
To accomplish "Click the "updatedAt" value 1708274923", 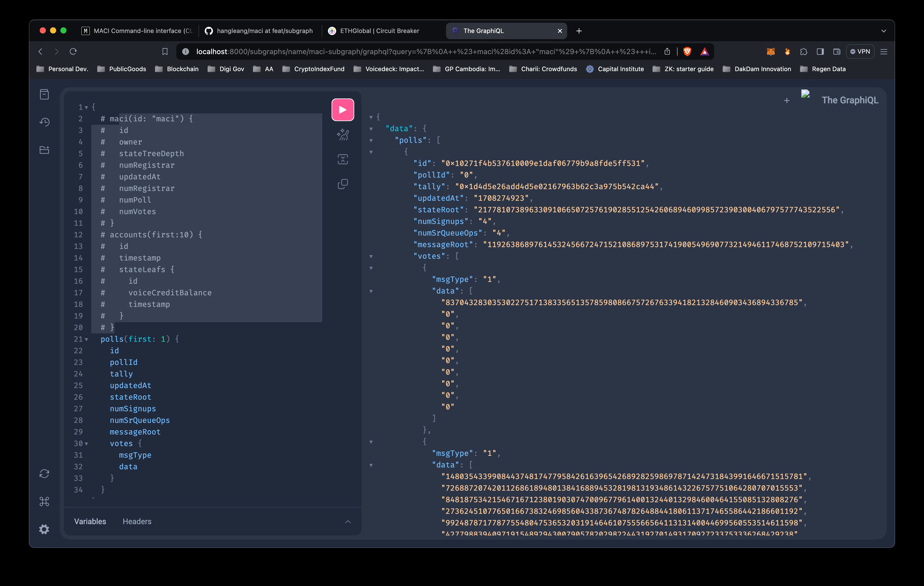I will click(x=501, y=198).
